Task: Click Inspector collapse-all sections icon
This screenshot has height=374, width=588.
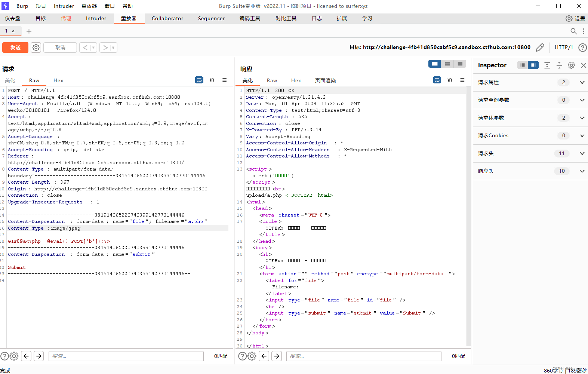Action: (x=559, y=65)
